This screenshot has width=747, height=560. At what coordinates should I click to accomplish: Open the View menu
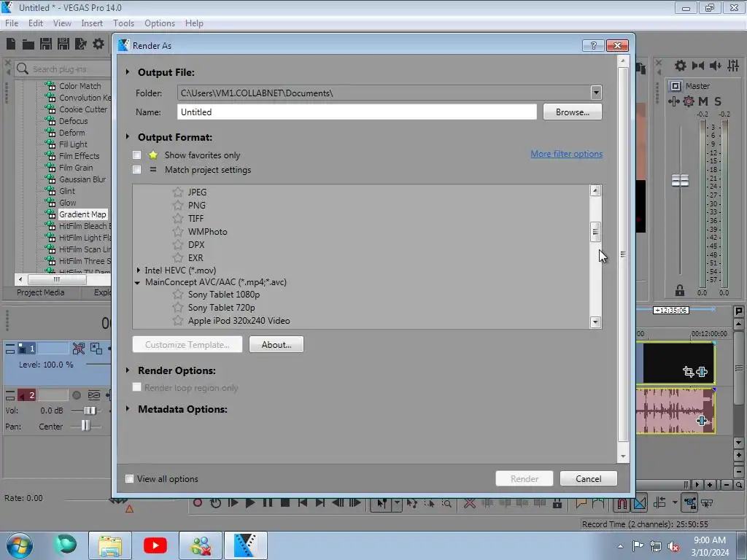click(x=62, y=23)
